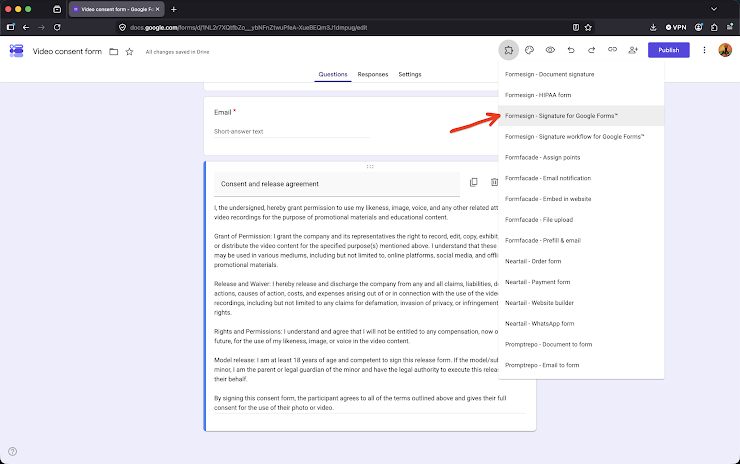Toggle the VPN button
740x464 pixels.
676,27
